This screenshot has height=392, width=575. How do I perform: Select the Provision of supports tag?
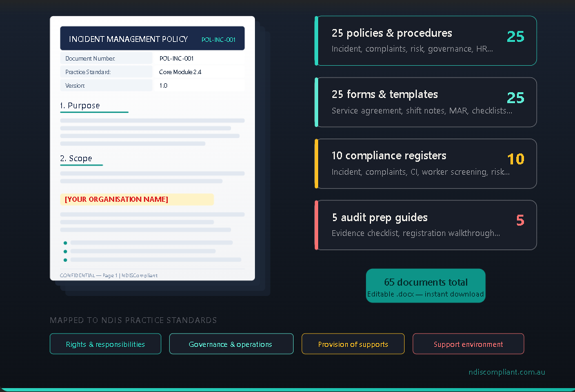[x=353, y=344]
